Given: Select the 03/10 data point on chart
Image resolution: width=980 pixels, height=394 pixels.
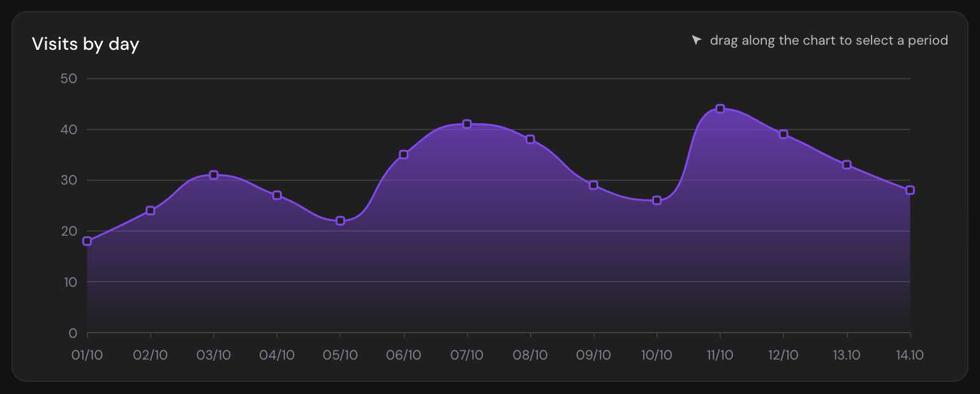Looking at the screenshot, I should point(214,175).
